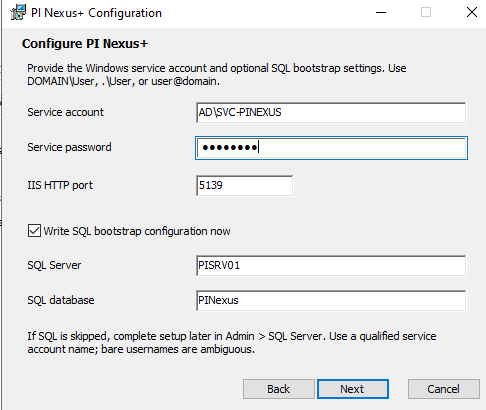Click the 'IIS HTTP port' label

point(60,185)
